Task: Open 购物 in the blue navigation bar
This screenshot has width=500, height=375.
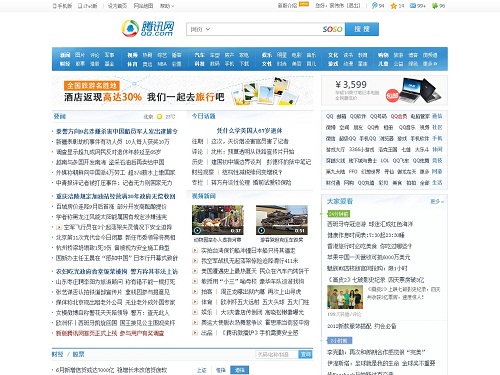Action: pos(383,55)
